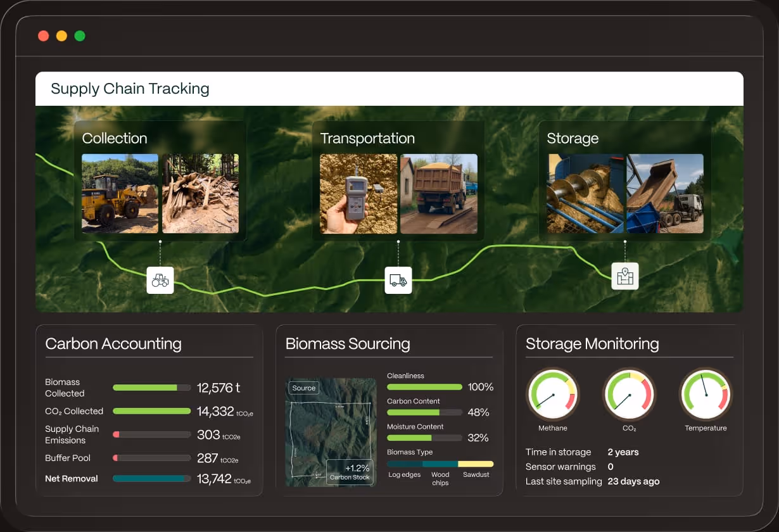Image resolution: width=779 pixels, height=532 pixels.
Task: Click the Methane gauge
Action: click(x=553, y=395)
